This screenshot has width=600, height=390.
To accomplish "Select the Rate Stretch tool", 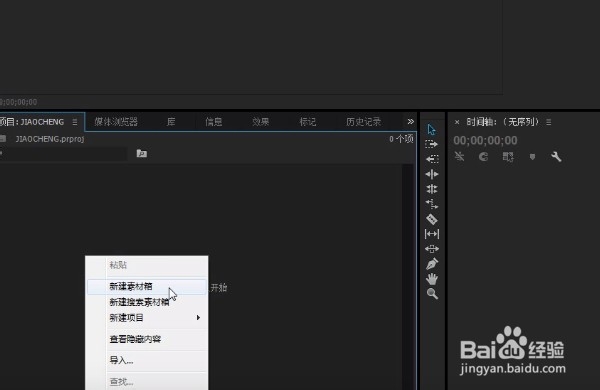I will pos(432,204).
